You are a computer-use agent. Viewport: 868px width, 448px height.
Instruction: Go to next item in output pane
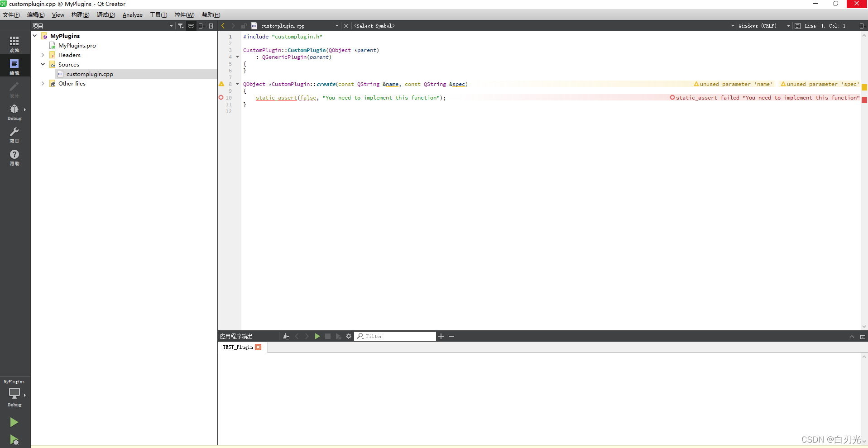[307, 336]
